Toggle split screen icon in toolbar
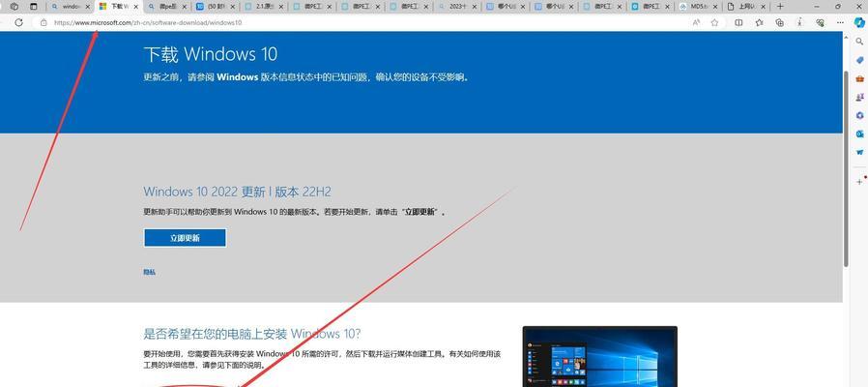 (738, 22)
